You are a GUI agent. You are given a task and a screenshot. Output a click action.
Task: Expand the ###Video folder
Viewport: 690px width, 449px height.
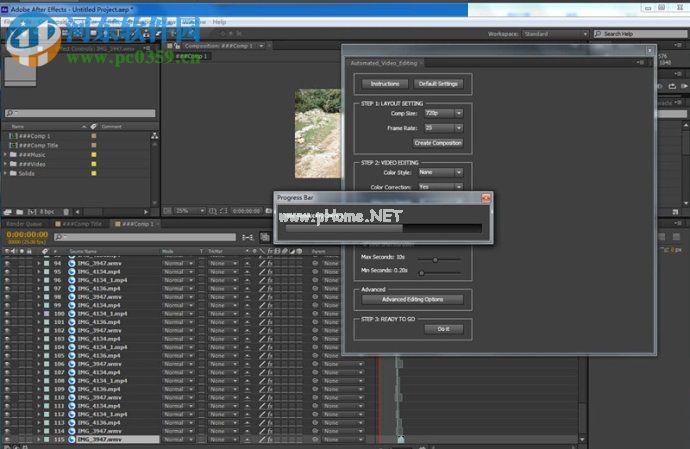pos(5,164)
